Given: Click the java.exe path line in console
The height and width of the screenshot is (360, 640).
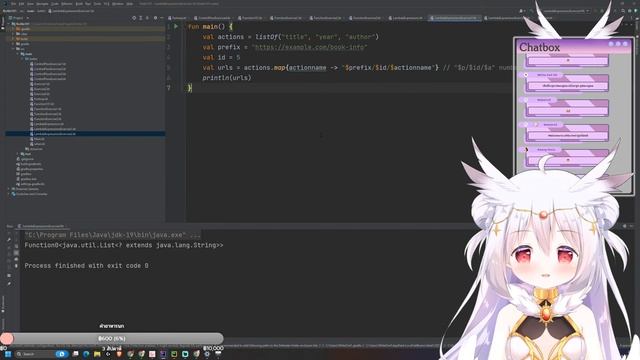Looking at the screenshot, I should (x=112, y=235).
